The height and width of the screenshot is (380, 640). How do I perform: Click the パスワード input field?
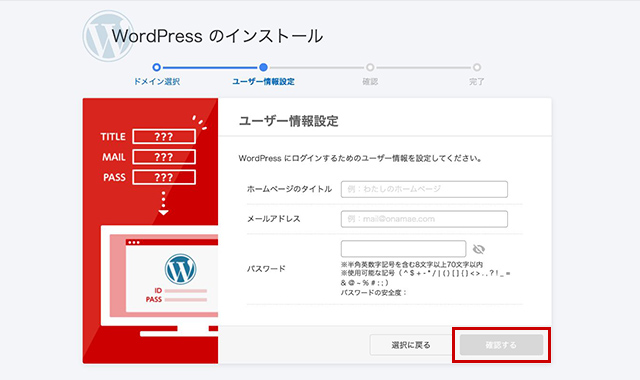pos(403,249)
